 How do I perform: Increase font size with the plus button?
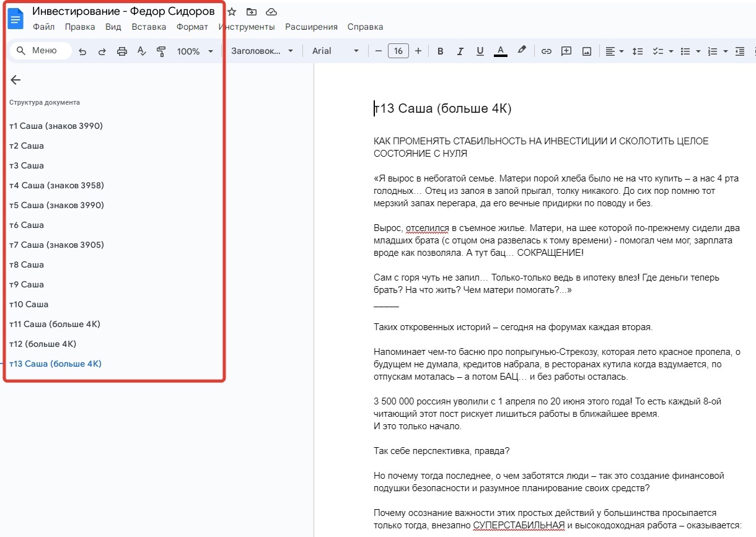coord(418,51)
